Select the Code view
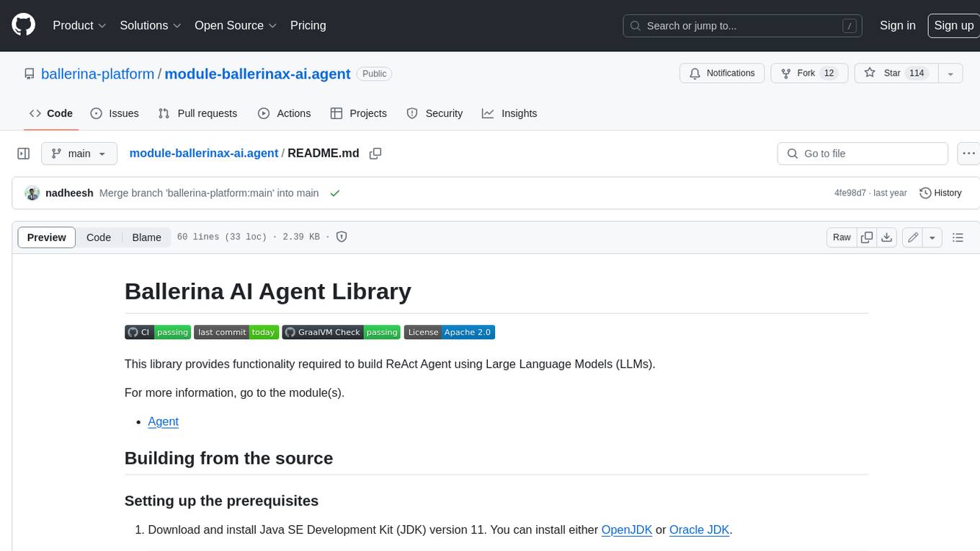 coord(99,237)
